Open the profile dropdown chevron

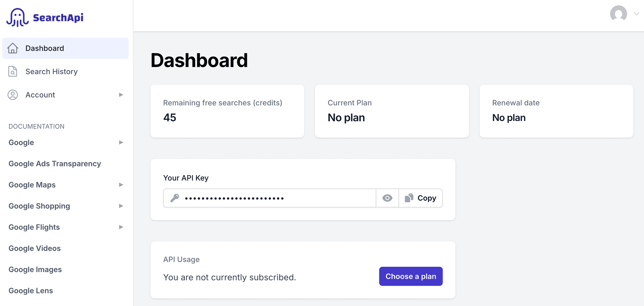636,14
